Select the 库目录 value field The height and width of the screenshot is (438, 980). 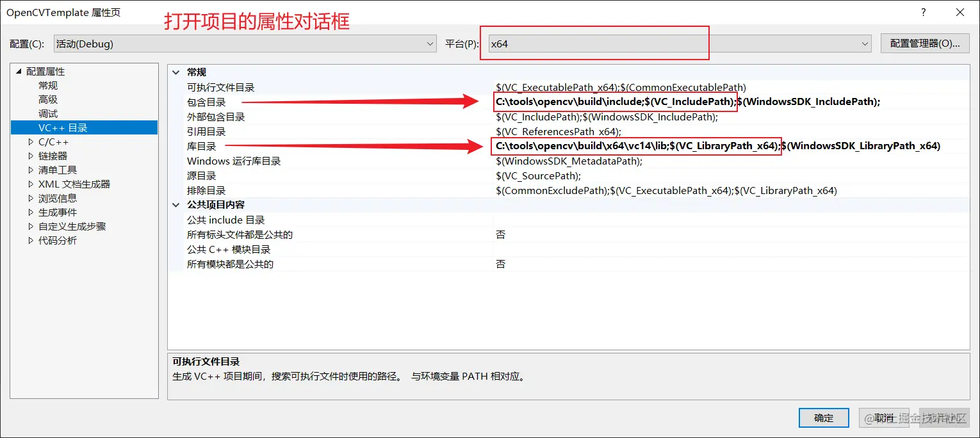coord(731,146)
